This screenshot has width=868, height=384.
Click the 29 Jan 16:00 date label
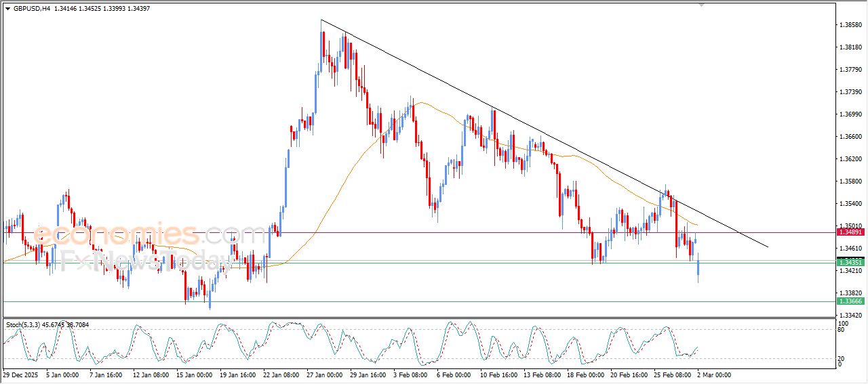[367, 375]
